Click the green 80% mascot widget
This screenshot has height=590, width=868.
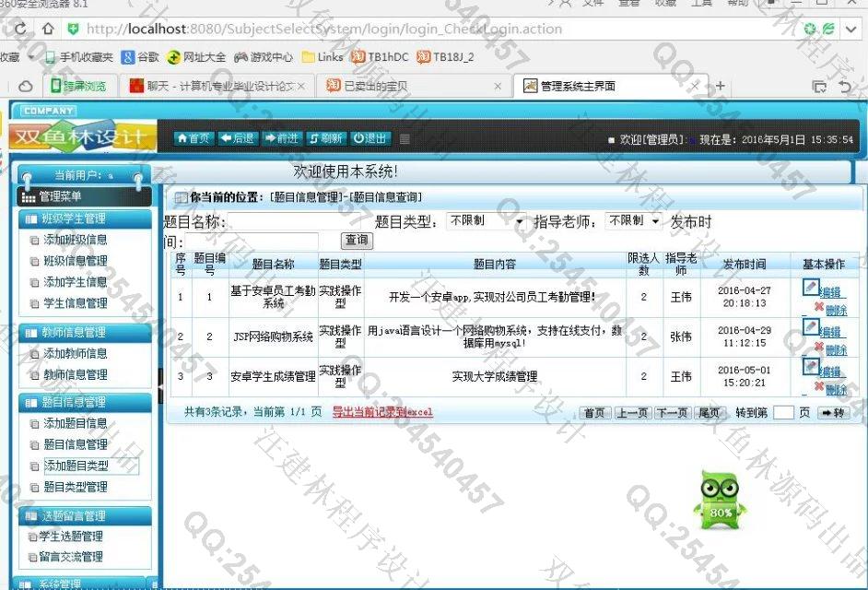[719, 501]
